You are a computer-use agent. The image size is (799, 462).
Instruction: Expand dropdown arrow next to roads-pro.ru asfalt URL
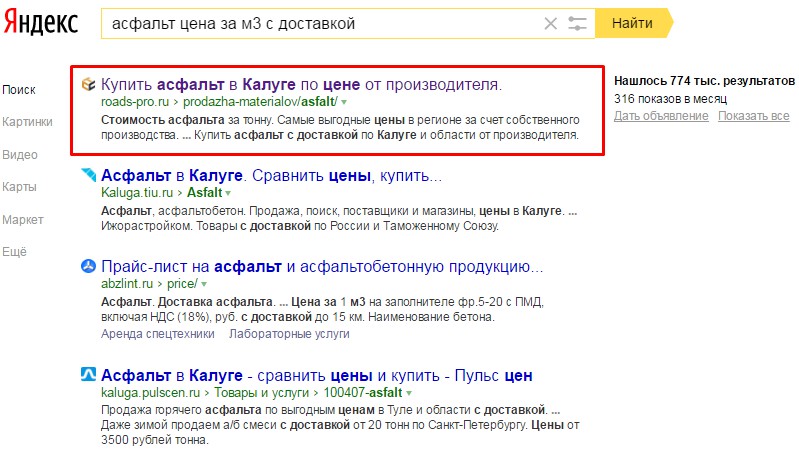344,102
